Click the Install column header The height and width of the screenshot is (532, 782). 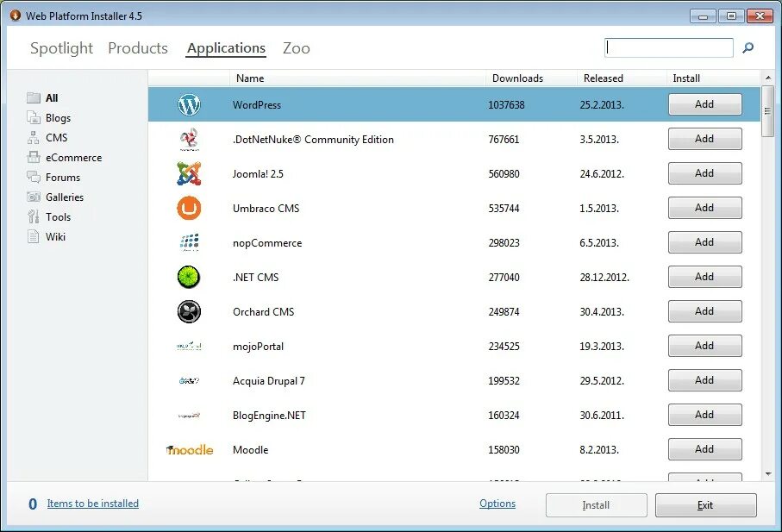(x=713, y=78)
